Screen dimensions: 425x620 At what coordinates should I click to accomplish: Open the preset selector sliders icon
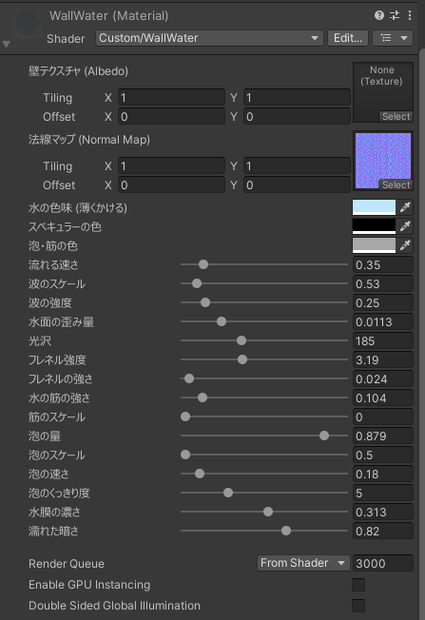coord(395,15)
